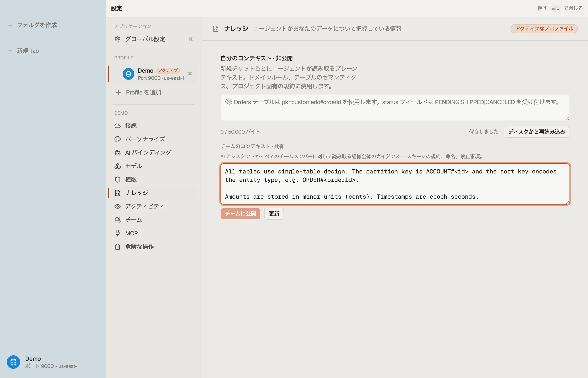Click the plus icon beside Profile を追加
Screen dimensions: 588x378
[118, 93]
